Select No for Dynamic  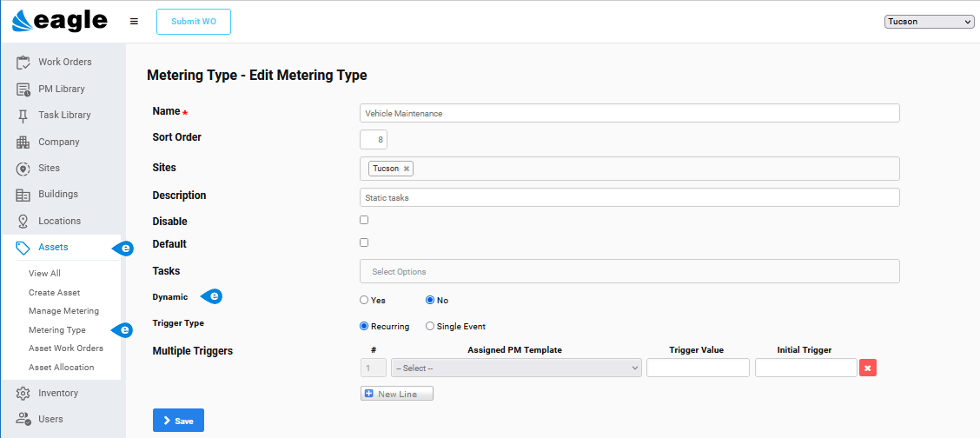430,300
